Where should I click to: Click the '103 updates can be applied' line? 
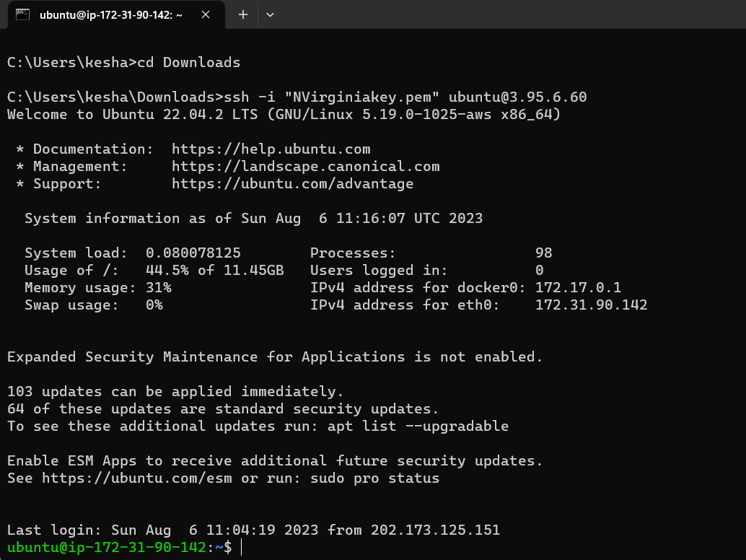[x=175, y=392]
